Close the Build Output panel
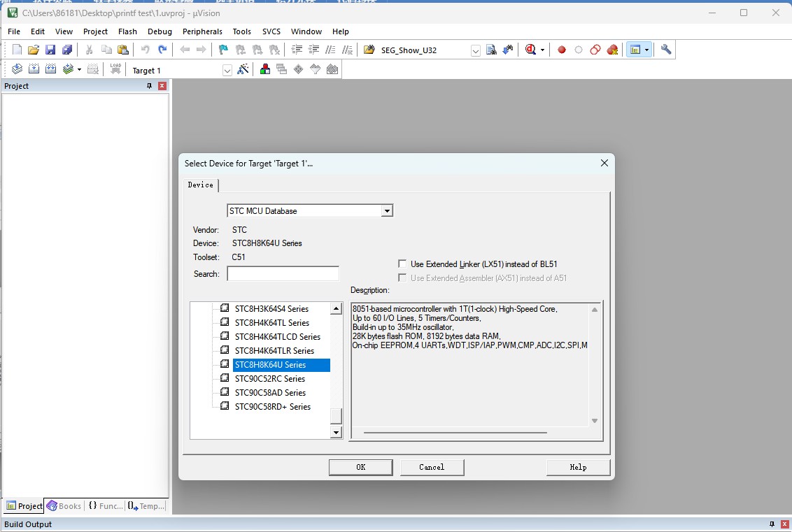Viewport: 792px width, 532px height. tap(784, 524)
